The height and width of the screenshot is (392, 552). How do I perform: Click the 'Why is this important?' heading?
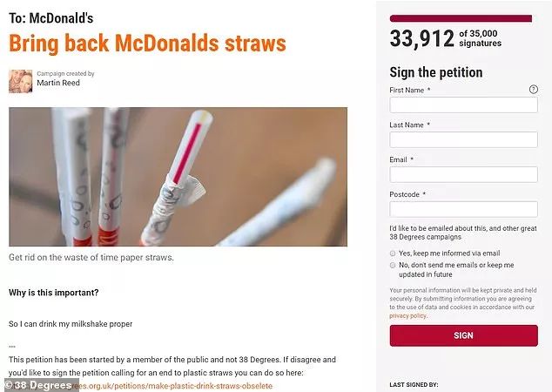(53, 293)
